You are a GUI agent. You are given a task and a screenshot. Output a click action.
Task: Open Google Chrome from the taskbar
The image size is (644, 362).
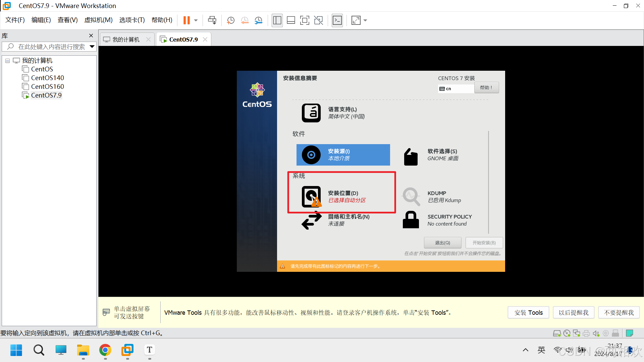pos(105,350)
